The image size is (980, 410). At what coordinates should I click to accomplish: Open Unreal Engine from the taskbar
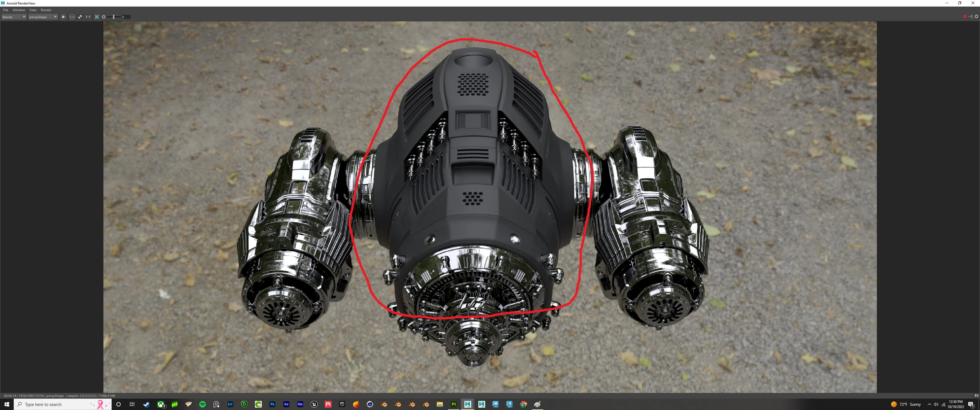click(x=314, y=404)
